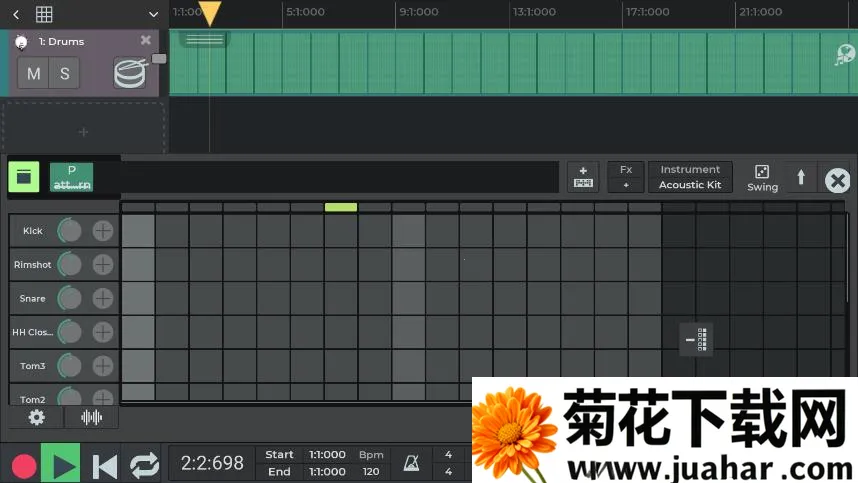The image size is (858, 483).
Task: Open the Kick plus options
Action: [102, 231]
